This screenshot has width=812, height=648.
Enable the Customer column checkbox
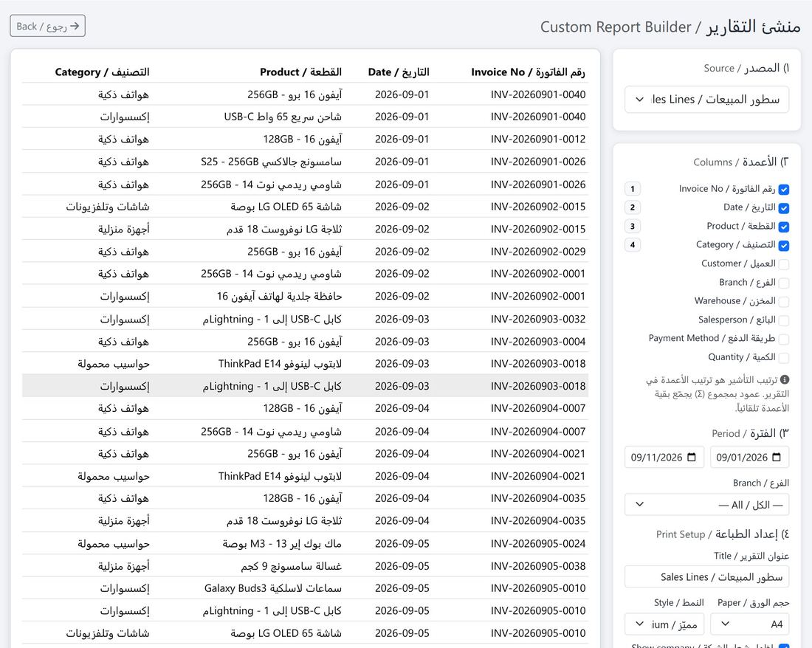783,264
